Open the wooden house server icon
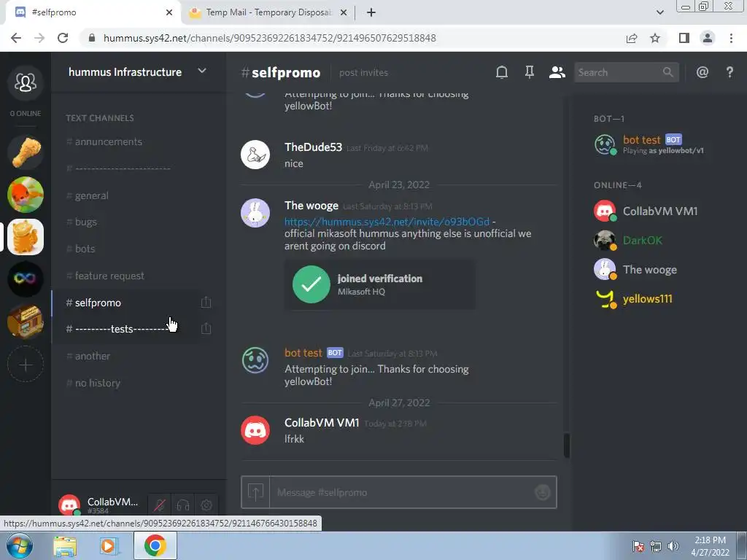 point(26,322)
